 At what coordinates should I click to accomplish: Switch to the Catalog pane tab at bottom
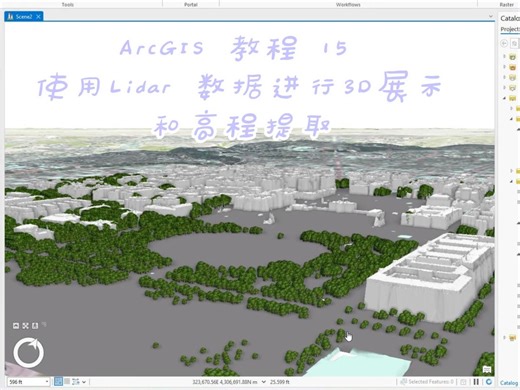(x=509, y=383)
